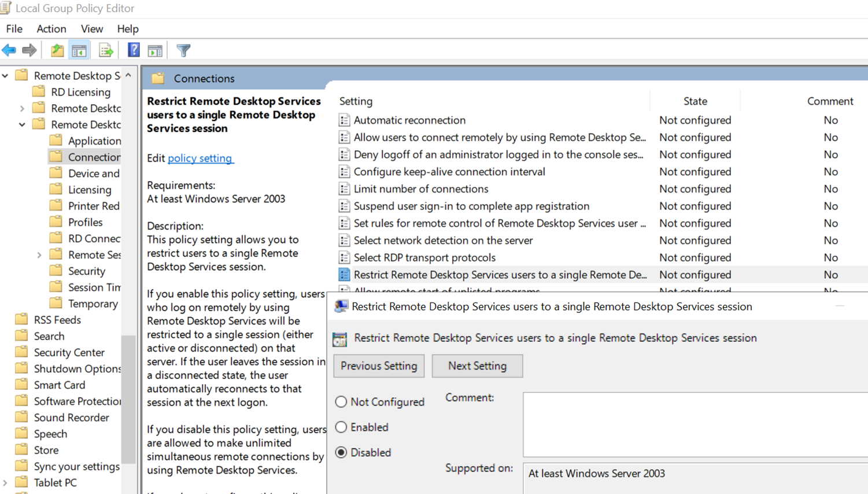
Task: Select the Enabled radio button
Action: pyautogui.click(x=341, y=427)
